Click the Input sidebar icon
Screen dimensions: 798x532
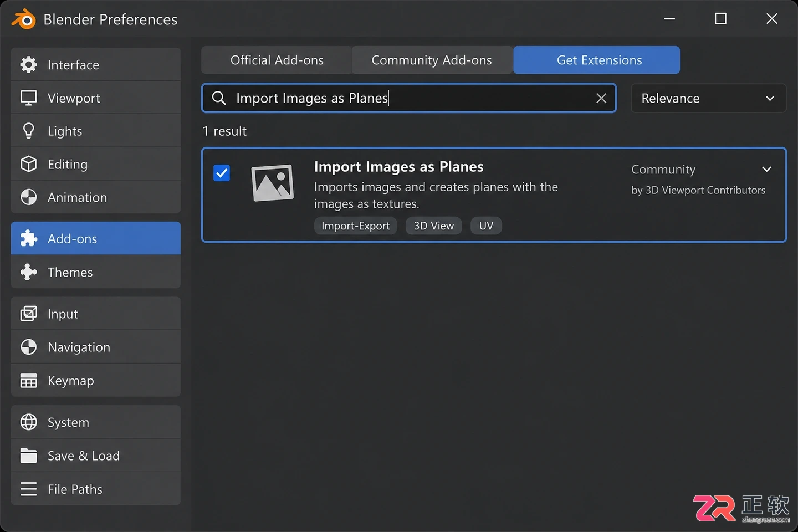coord(28,314)
